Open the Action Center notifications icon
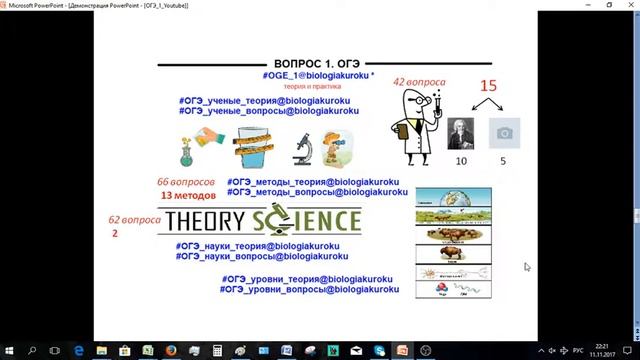Viewport: 640px width, 360px height. 627,351
